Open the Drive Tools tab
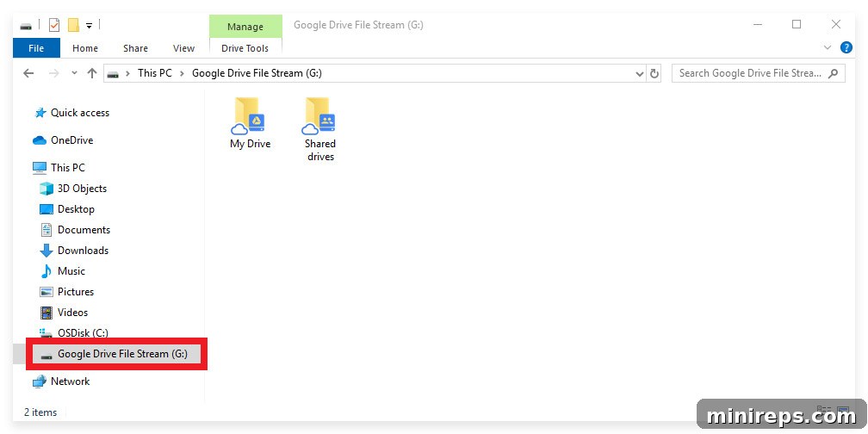The image size is (868, 434). [245, 48]
